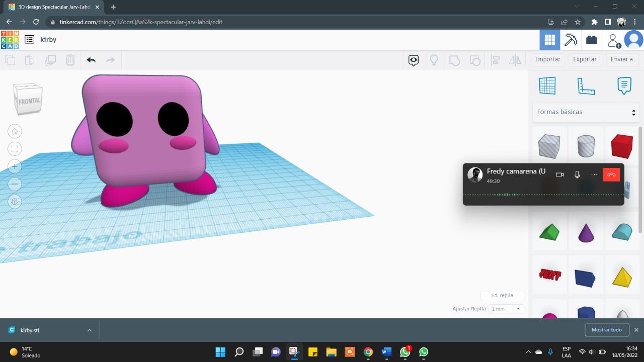This screenshot has width=644, height=362.
Task: Pick the striped Box hole shape
Action: (549, 146)
